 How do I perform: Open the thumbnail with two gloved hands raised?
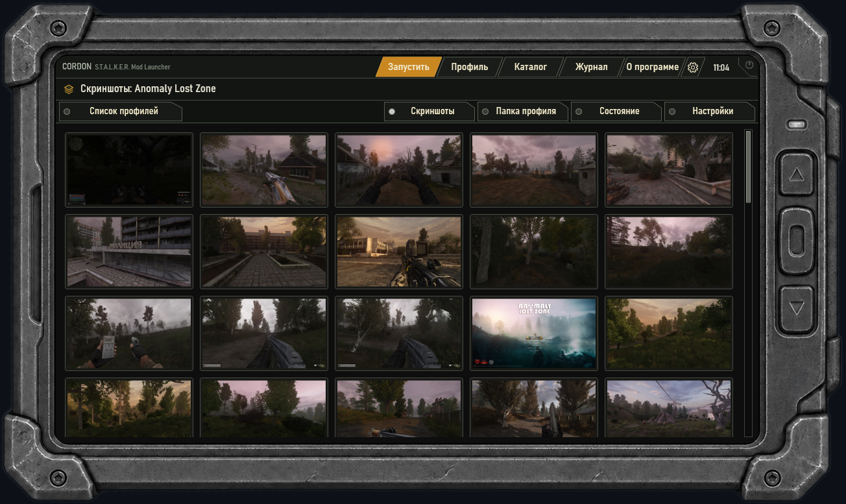[399, 170]
